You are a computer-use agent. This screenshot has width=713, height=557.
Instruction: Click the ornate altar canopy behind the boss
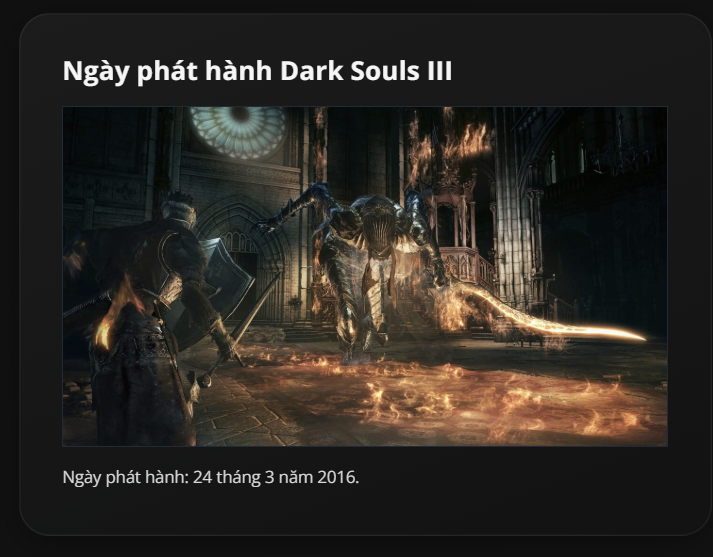[x=455, y=214]
